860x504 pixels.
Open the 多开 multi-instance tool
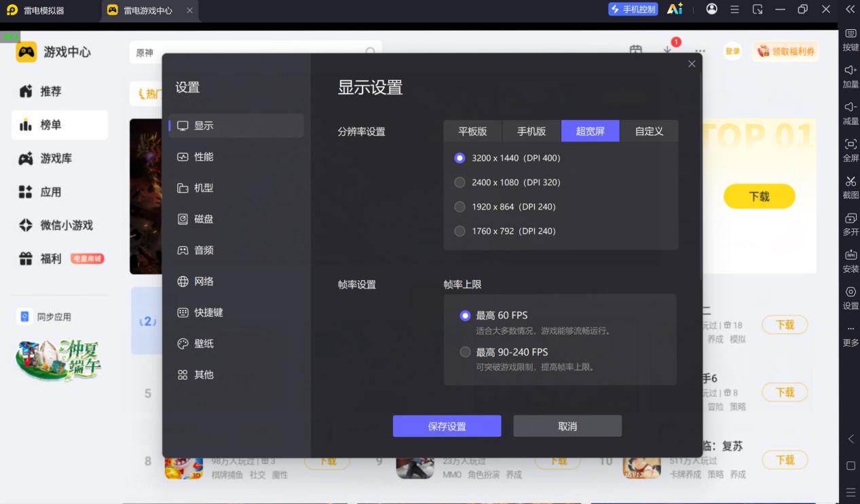(850, 224)
